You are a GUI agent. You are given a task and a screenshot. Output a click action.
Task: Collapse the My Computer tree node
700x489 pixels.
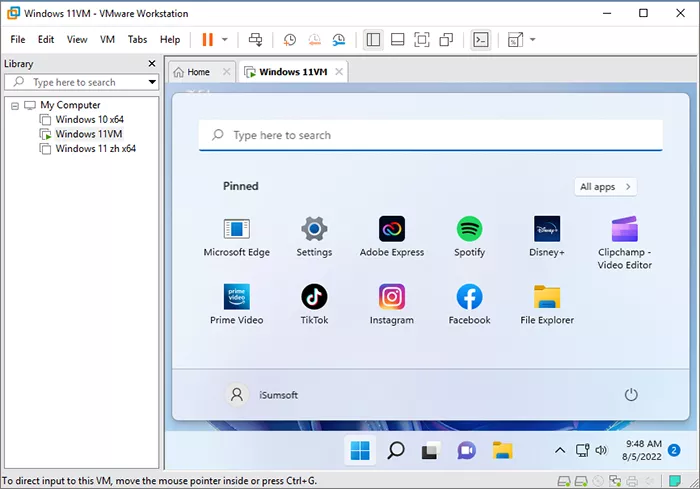[15, 106]
